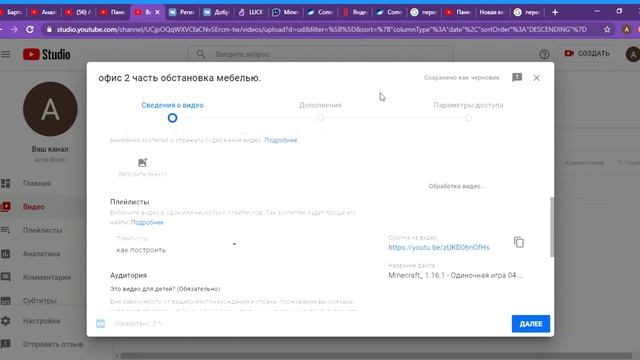Image resolution: width=640 pixels, height=360 pixels.
Task: Click the Настройки gear icon
Action: [x=6, y=321]
